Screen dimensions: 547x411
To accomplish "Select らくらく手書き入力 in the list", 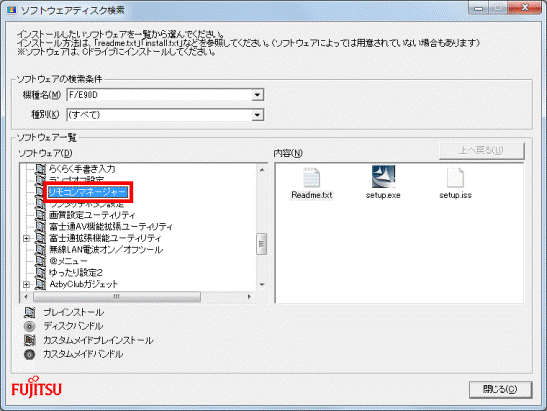I will point(82,169).
